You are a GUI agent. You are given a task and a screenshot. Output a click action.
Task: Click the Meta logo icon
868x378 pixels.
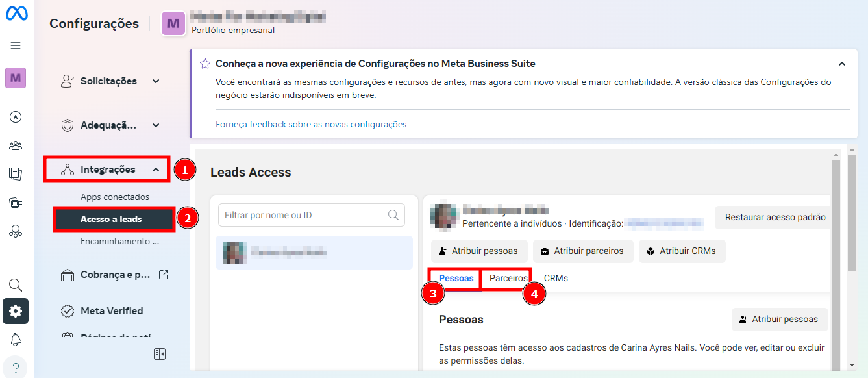[16, 14]
